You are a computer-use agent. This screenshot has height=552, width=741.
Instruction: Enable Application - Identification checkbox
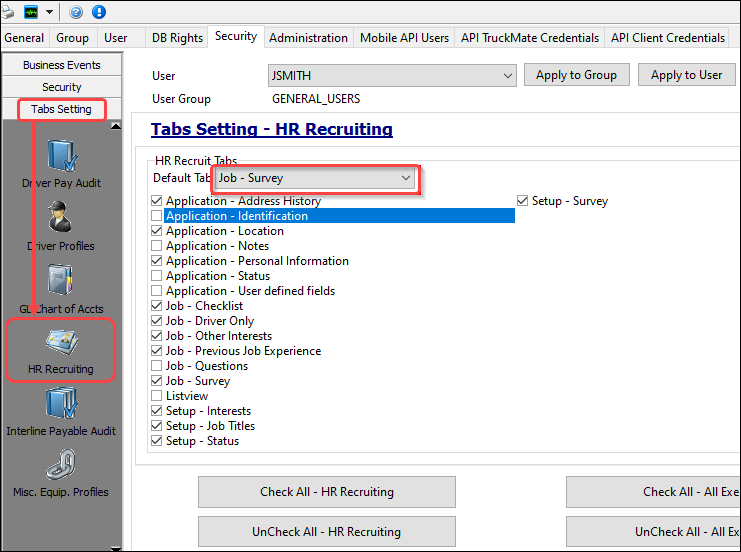click(156, 216)
